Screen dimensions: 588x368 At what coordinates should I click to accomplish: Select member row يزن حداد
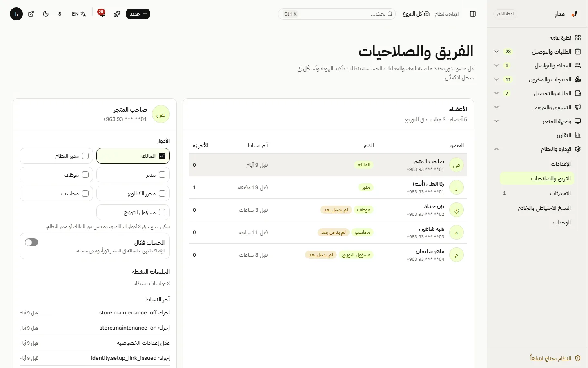pos(328,210)
